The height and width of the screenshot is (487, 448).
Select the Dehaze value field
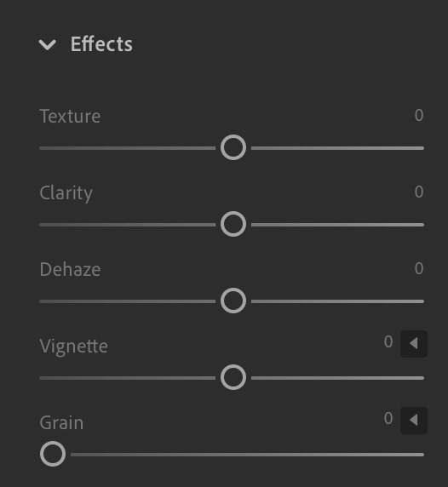click(x=419, y=268)
